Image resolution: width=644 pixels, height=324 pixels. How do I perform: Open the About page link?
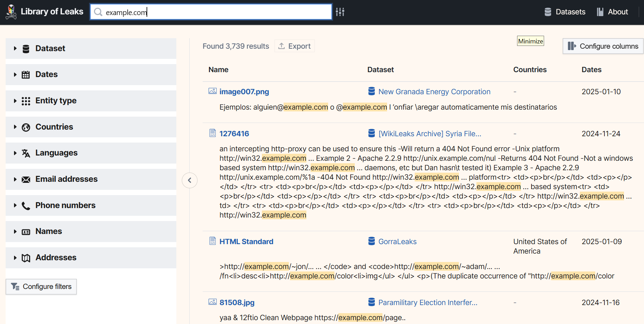[612, 12]
